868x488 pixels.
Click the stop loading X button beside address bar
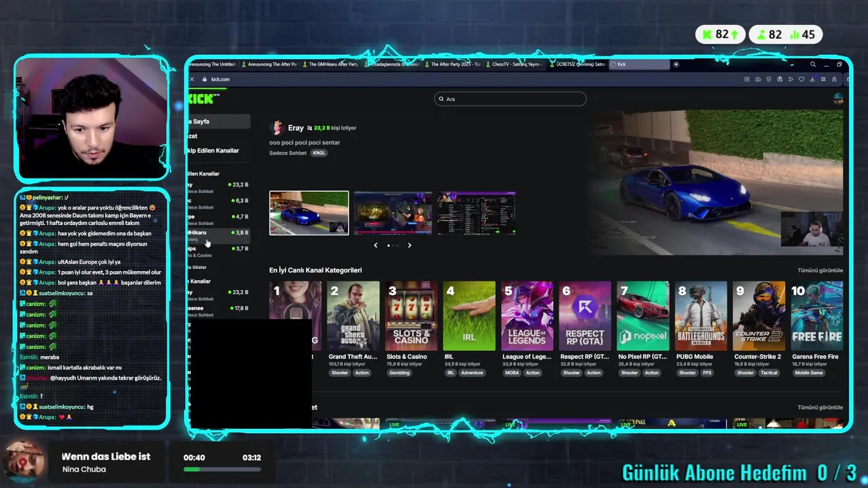coord(192,79)
